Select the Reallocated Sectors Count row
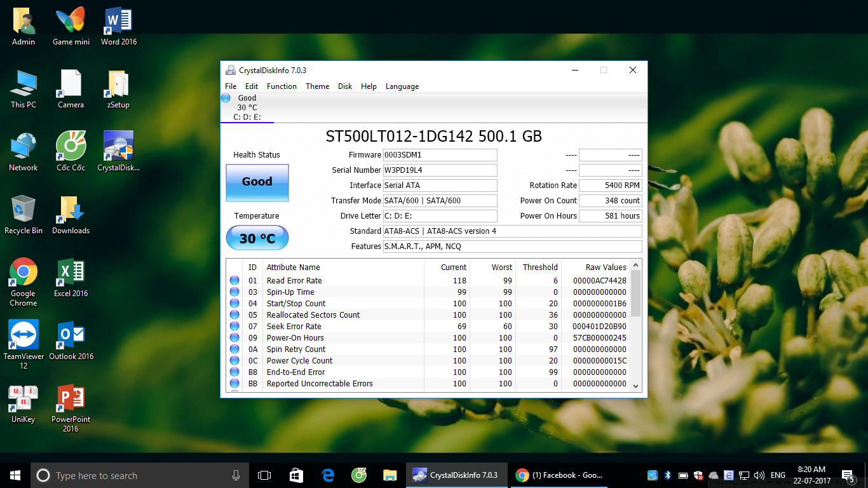Screen dimensions: 868x488 pyautogui.click(x=428, y=315)
